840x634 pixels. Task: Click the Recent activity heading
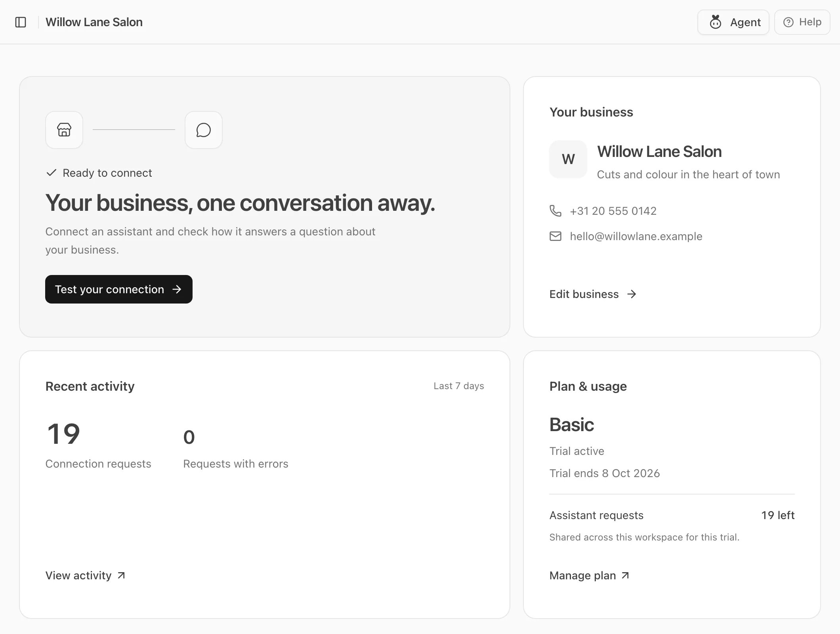tap(90, 386)
